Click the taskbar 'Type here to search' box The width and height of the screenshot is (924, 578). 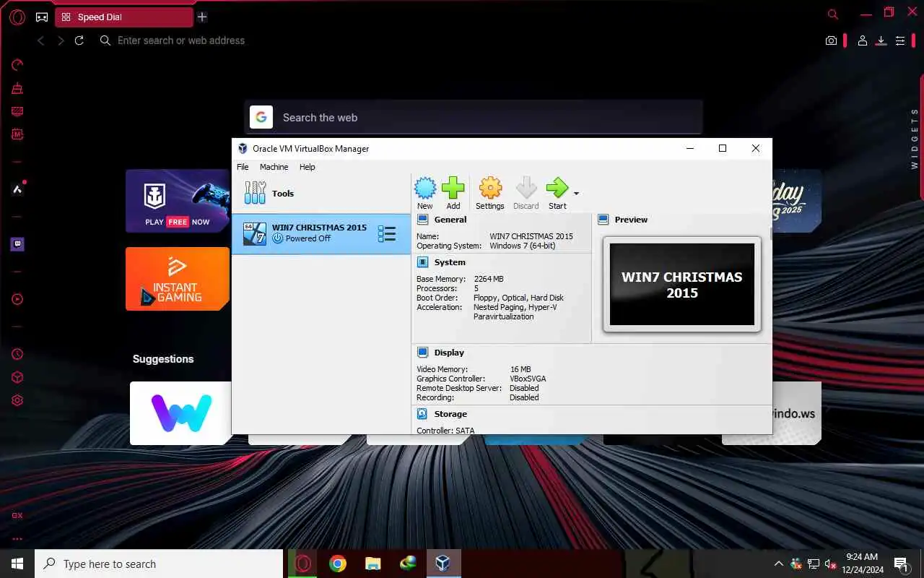[x=159, y=564]
